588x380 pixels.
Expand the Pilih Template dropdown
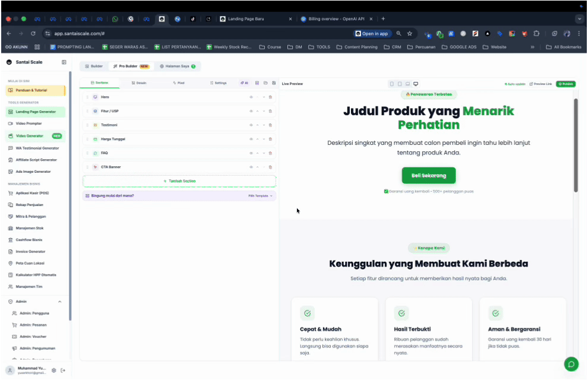point(261,195)
